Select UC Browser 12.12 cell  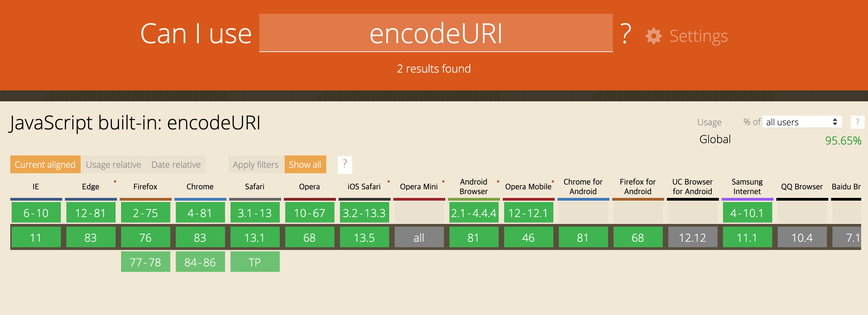click(x=693, y=237)
